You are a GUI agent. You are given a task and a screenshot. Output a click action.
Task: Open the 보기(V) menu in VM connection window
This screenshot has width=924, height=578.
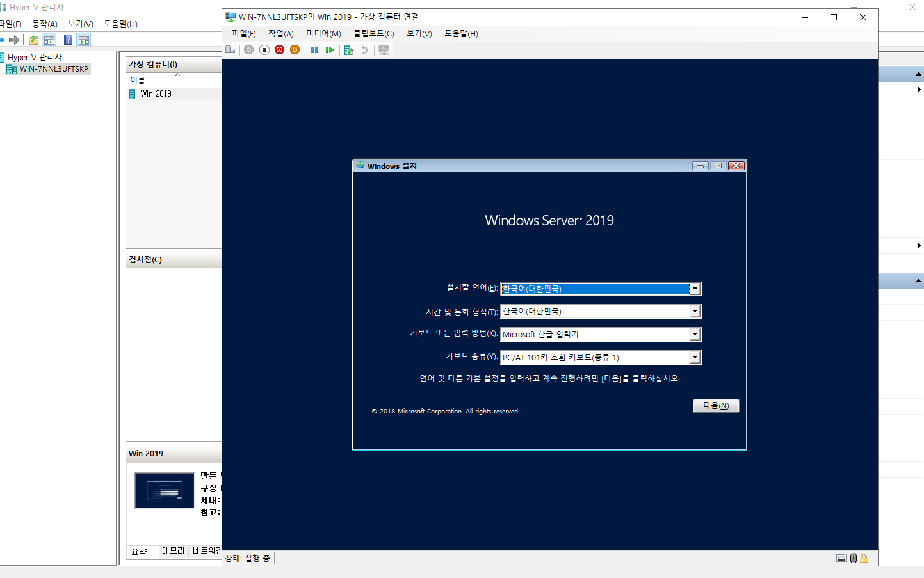419,33
